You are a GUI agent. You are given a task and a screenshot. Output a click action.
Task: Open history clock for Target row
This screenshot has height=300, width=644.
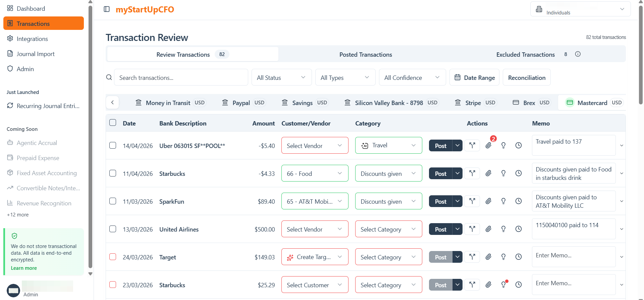pyautogui.click(x=519, y=257)
